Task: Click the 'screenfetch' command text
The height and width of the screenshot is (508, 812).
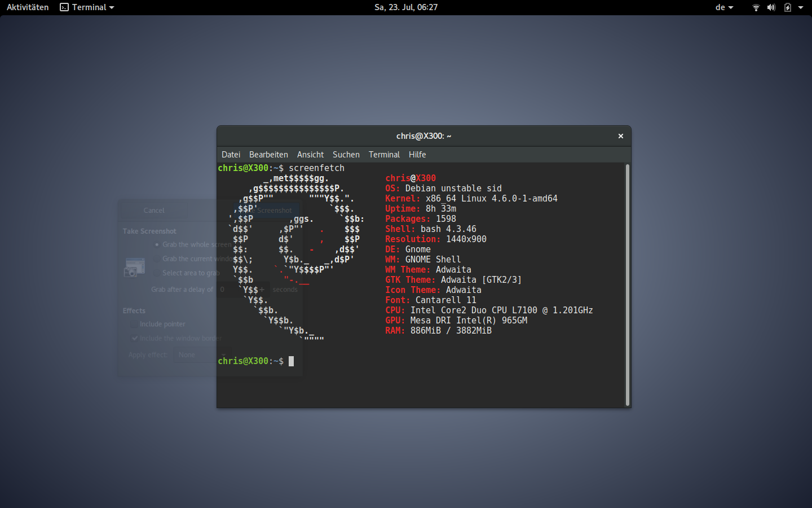Action: [316, 168]
